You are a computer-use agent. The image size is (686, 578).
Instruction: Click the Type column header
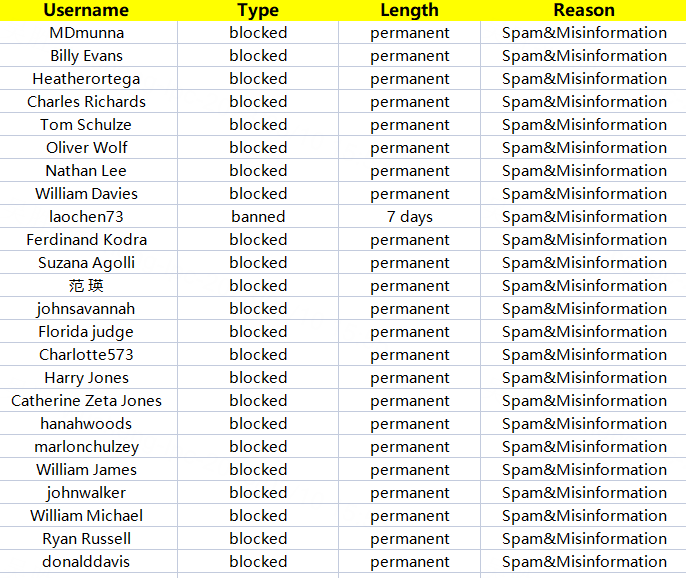pyautogui.click(x=258, y=10)
